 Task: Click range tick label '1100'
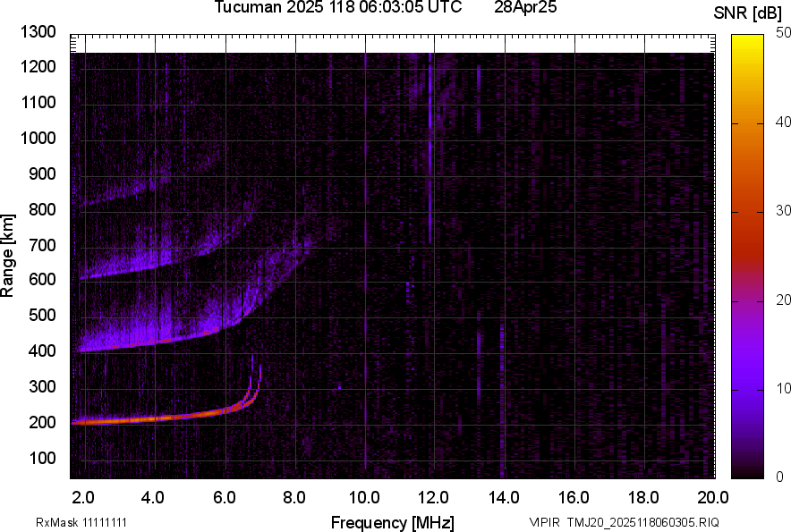click(38, 102)
